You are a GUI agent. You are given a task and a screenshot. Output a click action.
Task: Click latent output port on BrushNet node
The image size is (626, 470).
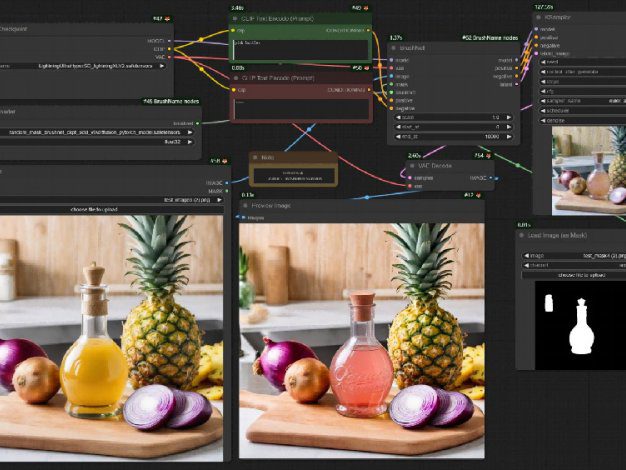coord(517,84)
